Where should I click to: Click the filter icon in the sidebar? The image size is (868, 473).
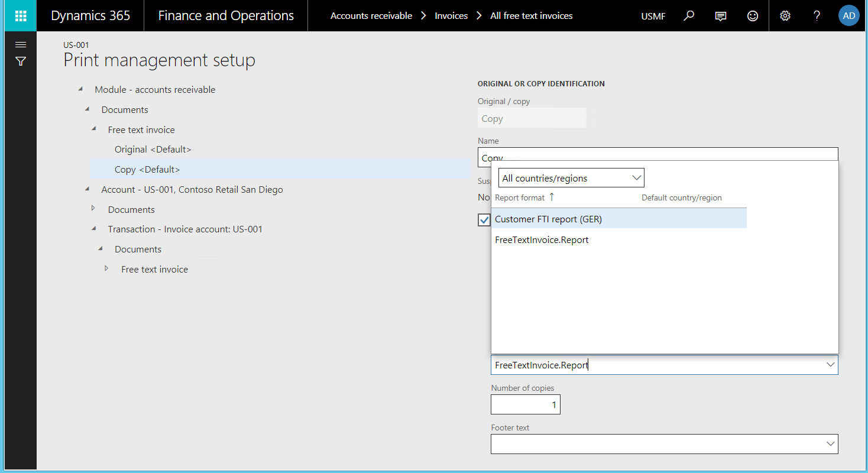pos(20,61)
